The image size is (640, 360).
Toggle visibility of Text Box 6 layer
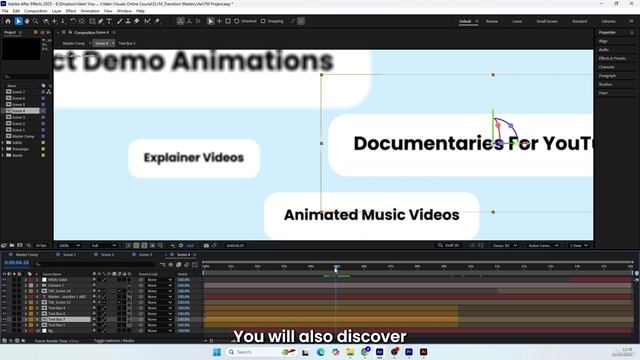coord(4,314)
